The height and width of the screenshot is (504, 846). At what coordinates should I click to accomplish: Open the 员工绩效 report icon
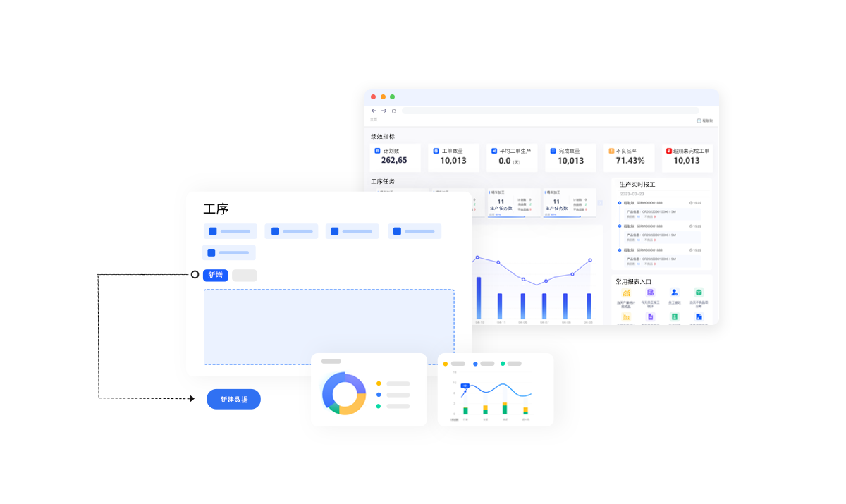tap(675, 293)
